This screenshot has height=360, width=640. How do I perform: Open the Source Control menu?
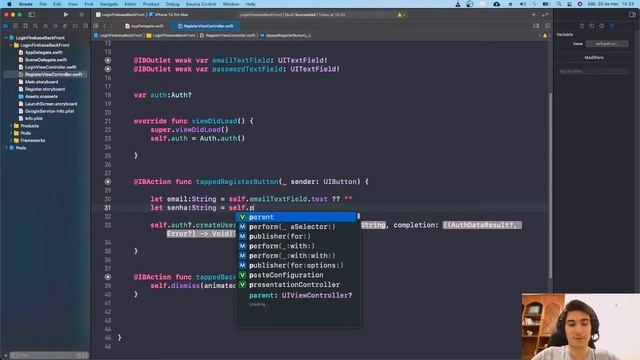point(201,4)
